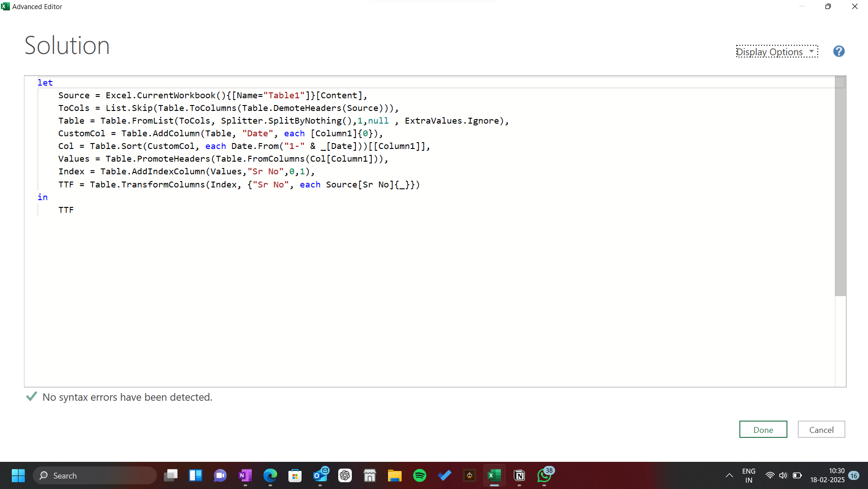This screenshot has width=868, height=489.
Task: Click the battery tray icon
Action: point(797,475)
